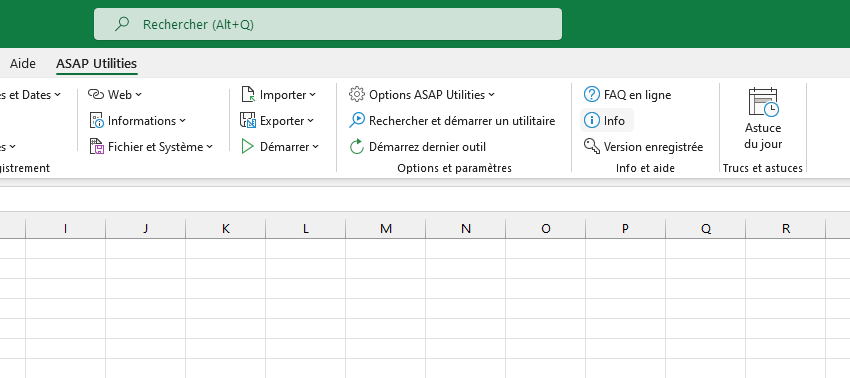Open Rechercher et démarrer un utilitaire
This screenshot has width=850, height=378.
click(x=452, y=121)
